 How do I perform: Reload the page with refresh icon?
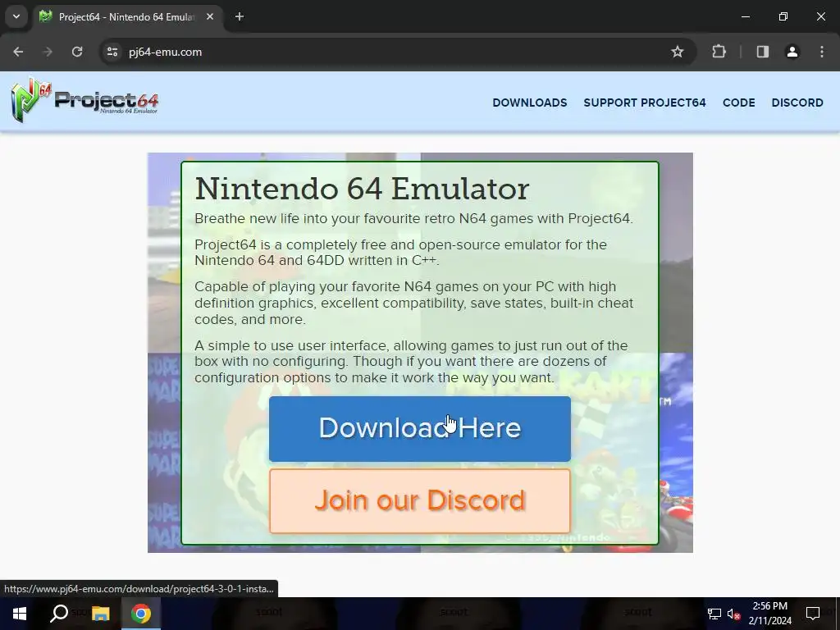[x=77, y=52]
